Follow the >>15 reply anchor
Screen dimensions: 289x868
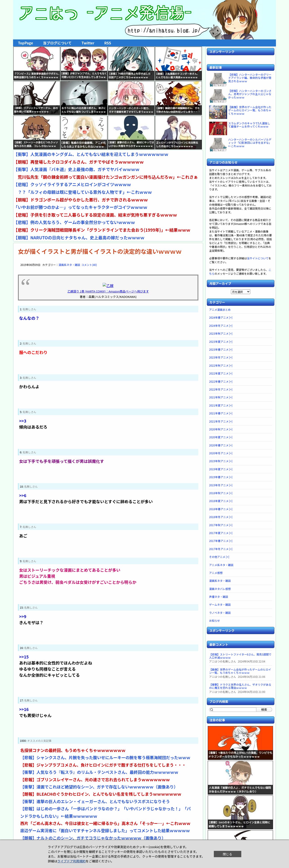tap(24, 657)
